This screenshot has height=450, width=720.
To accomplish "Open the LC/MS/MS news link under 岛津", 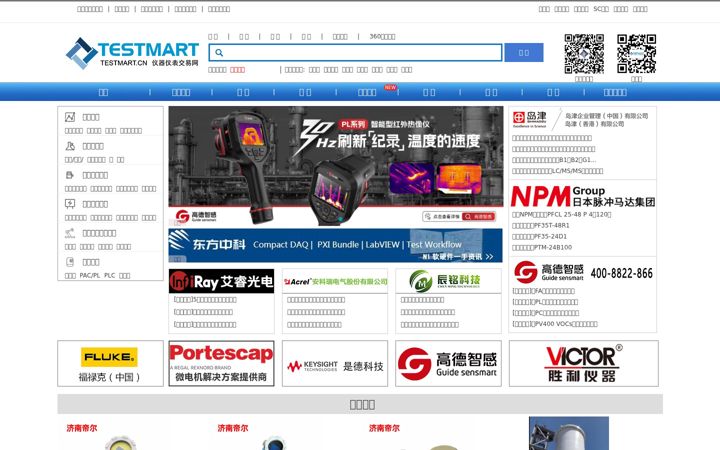I will [557, 171].
